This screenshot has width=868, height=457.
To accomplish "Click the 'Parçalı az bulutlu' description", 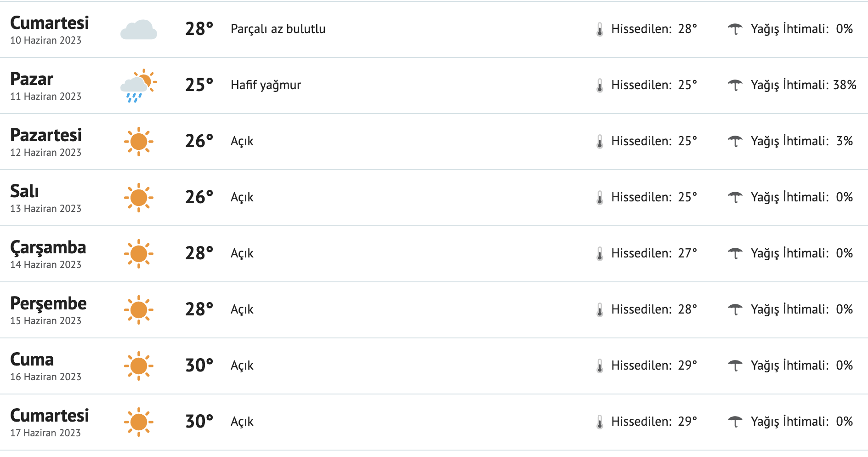I will click(x=278, y=29).
